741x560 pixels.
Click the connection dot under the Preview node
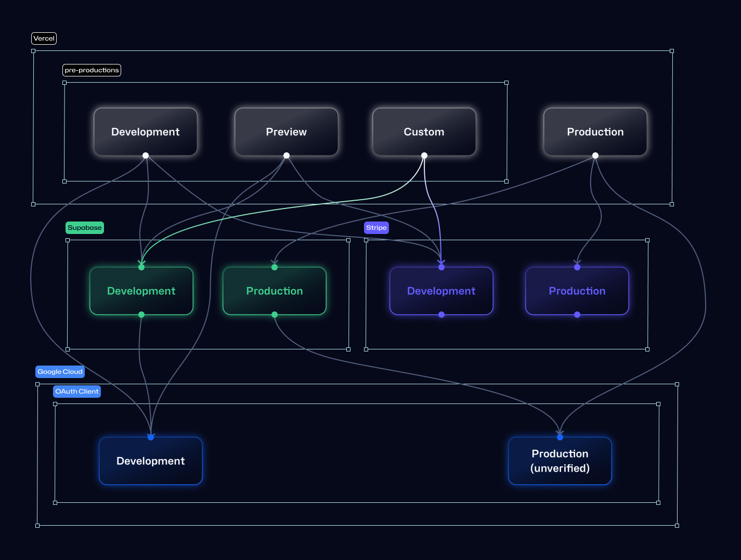[287, 155]
